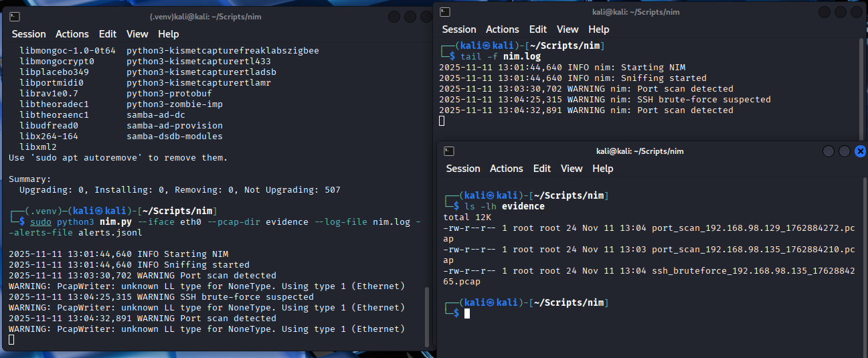Click the terminal icon in the nim.log tail window title bar

[446, 11]
